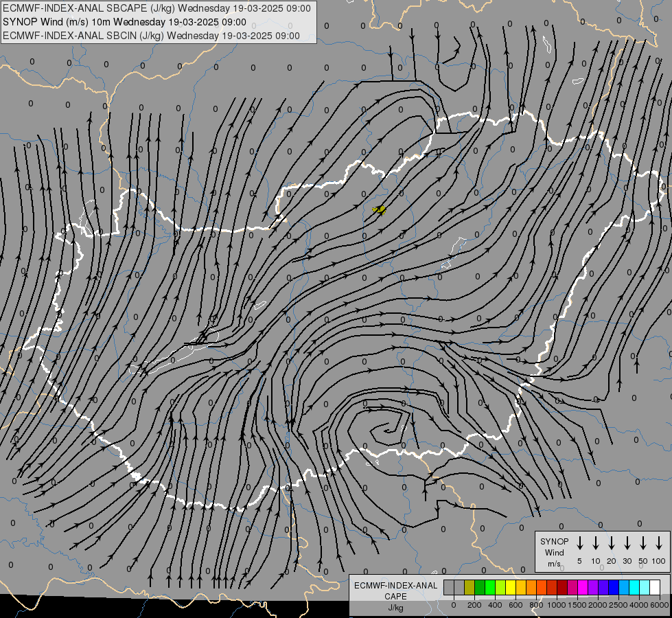Image resolution: width=672 pixels, height=618 pixels.
Task: Click the 6000 value on CAPE scale
Action: 660,605
